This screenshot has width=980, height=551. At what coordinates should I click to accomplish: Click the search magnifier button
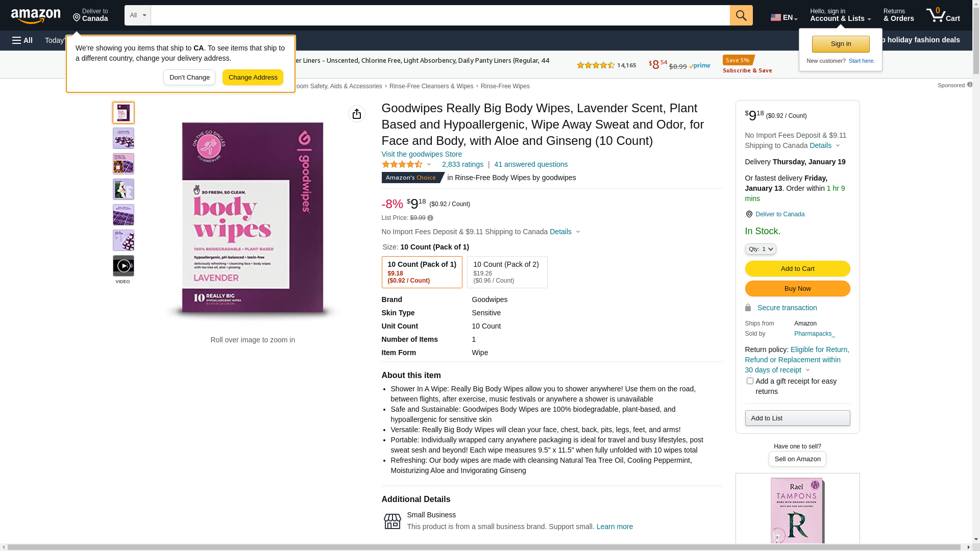pyautogui.click(x=741, y=15)
